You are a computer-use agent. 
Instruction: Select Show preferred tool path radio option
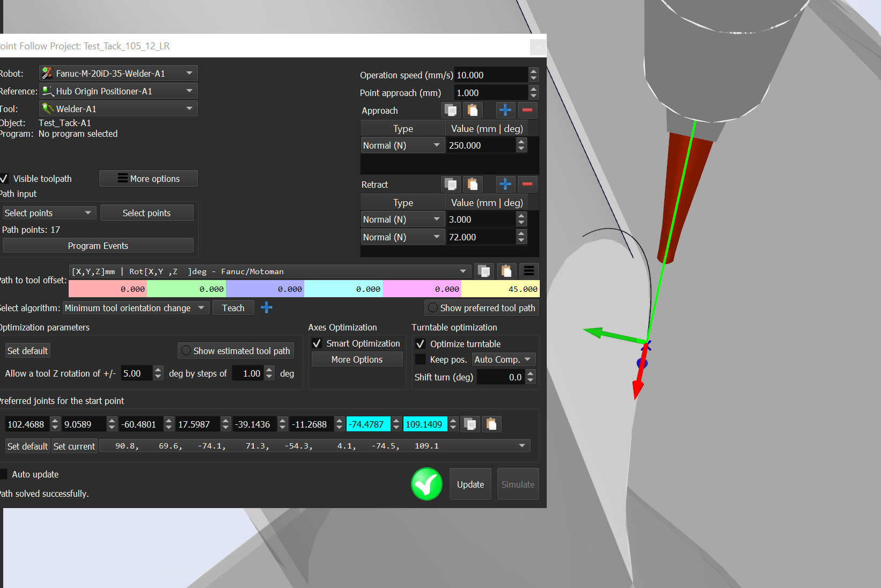(x=433, y=308)
